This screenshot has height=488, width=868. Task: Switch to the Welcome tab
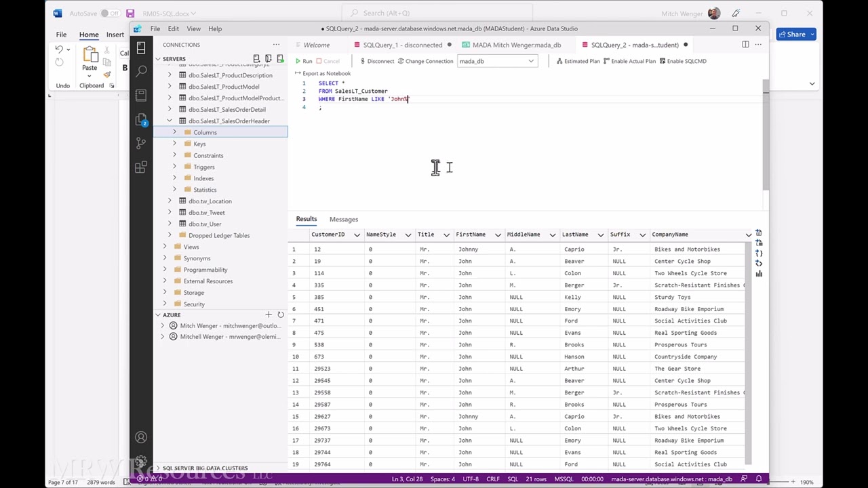coord(317,45)
